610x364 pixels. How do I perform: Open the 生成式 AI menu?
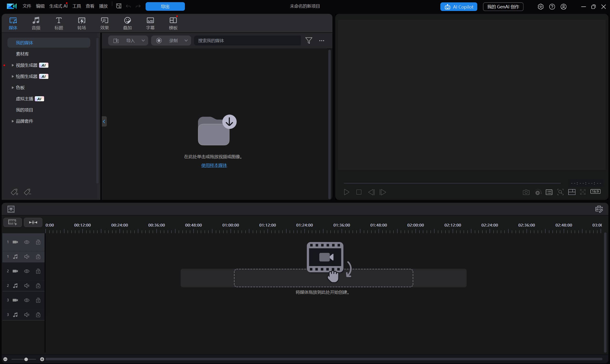[x=58, y=6]
